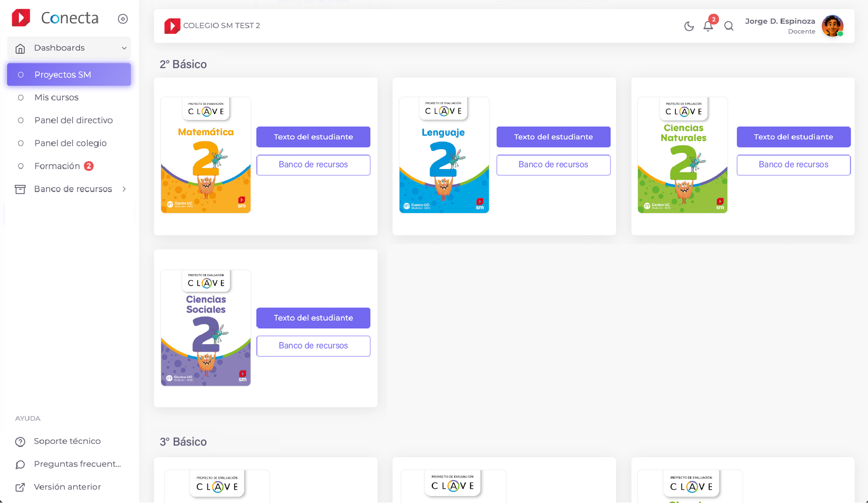This screenshot has height=503, width=868.
Task: Click the Lenguaje 2 book cover
Action: [x=444, y=155]
